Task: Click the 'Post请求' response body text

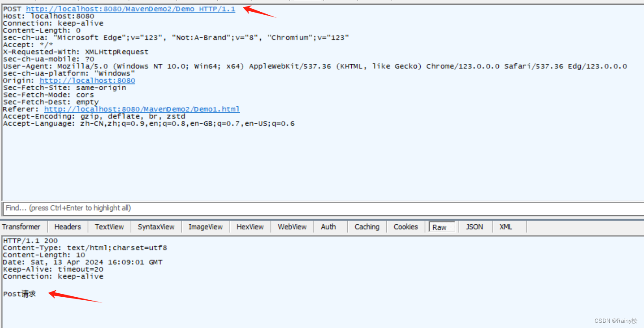Action: [20, 294]
